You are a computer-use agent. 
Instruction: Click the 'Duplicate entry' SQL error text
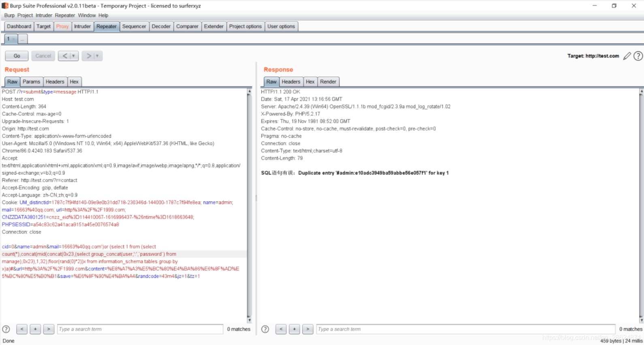tap(373, 173)
